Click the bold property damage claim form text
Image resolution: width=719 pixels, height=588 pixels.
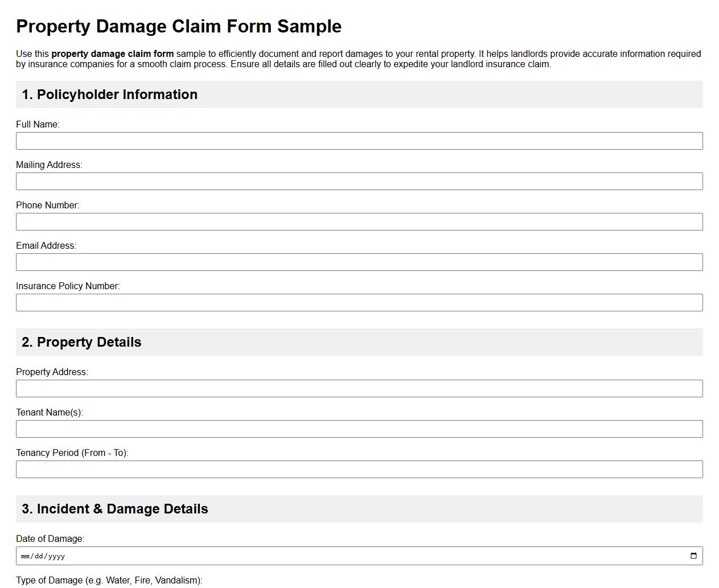(x=112, y=54)
